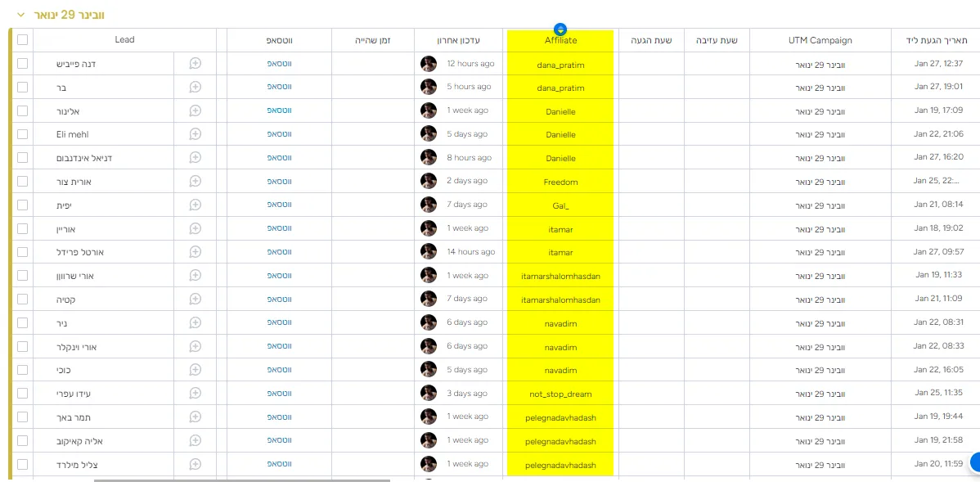
Task: Open the Affiliate cell dropdown for אוריין
Action: (560, 228)
